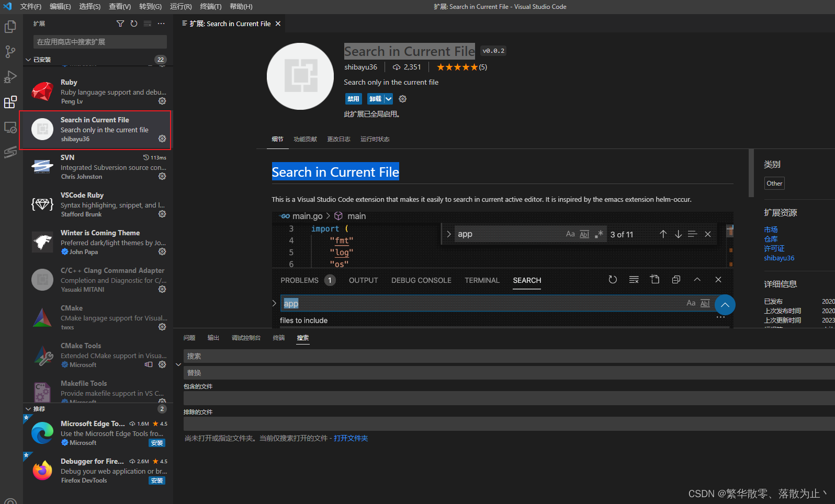Clear extension search results icon

(148, 24)
